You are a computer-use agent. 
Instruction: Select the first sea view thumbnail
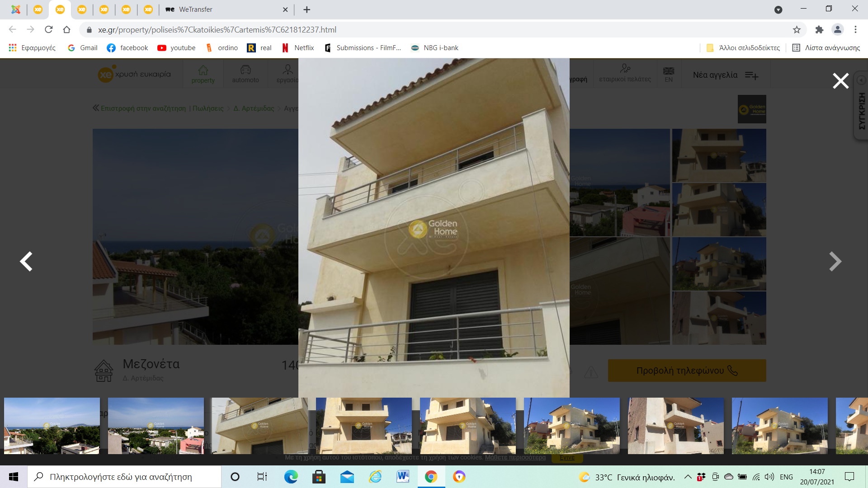[52, 426]
